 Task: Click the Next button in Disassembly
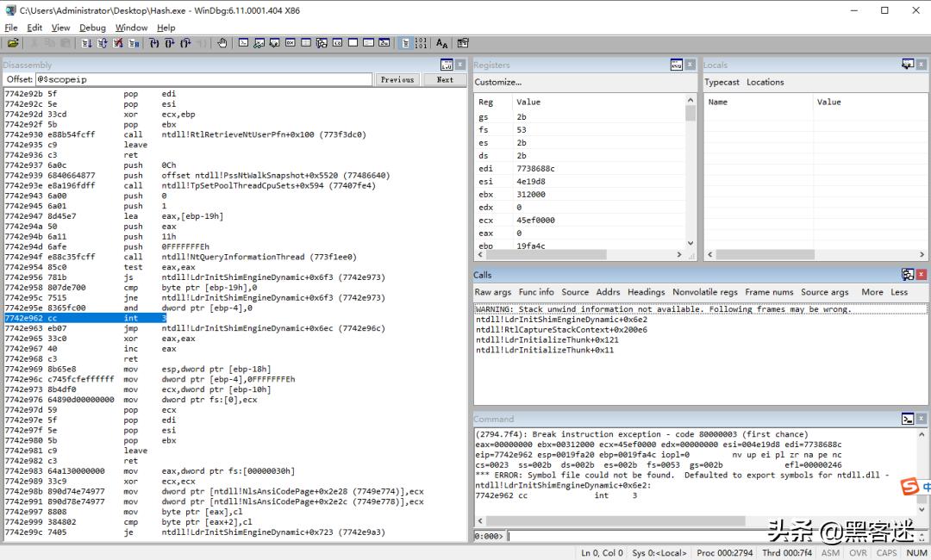[444, 79]
